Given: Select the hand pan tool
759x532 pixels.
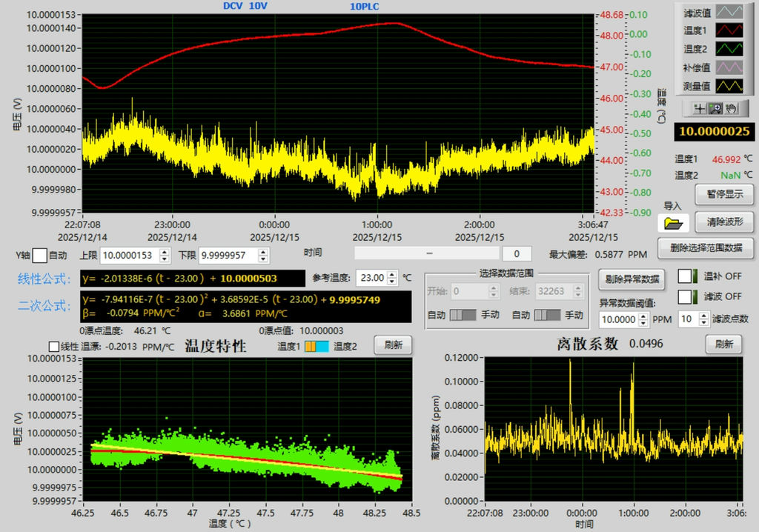Looking at the screenshot, I should [732, 109].
